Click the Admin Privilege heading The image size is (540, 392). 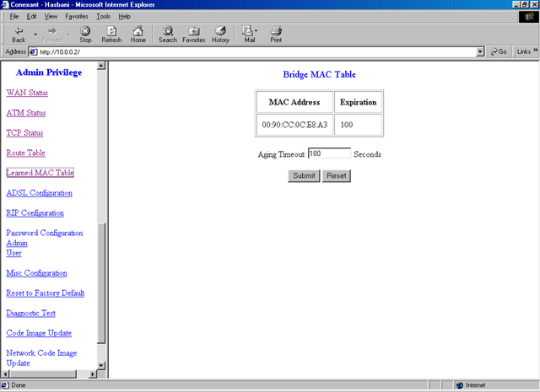tap(49, 72)
